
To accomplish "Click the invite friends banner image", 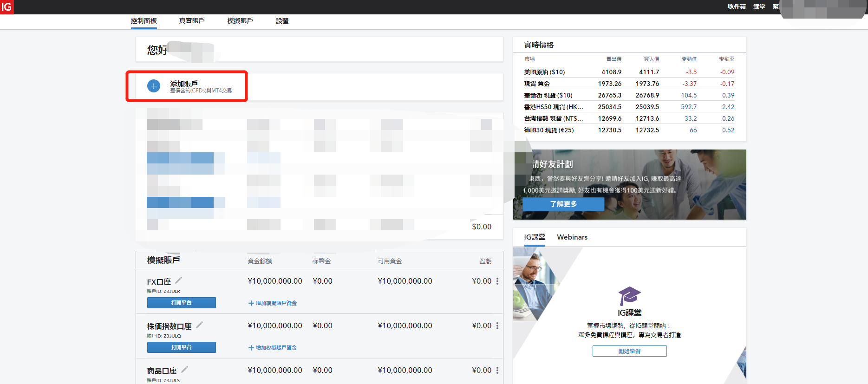I will pos(630,184).
